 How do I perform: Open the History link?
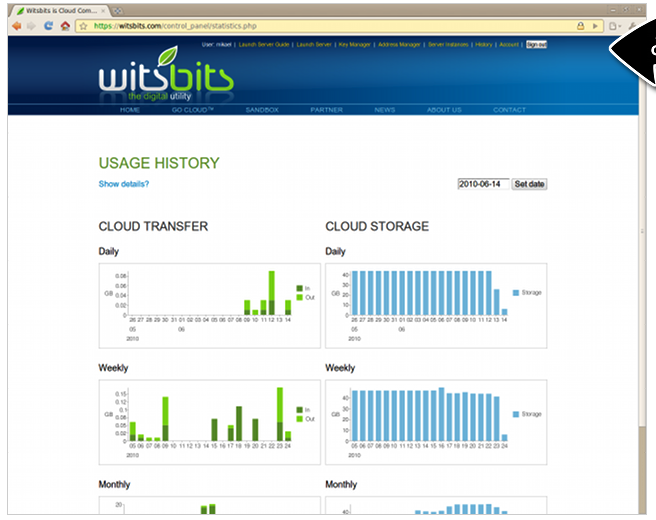click(x=484, y=44)
